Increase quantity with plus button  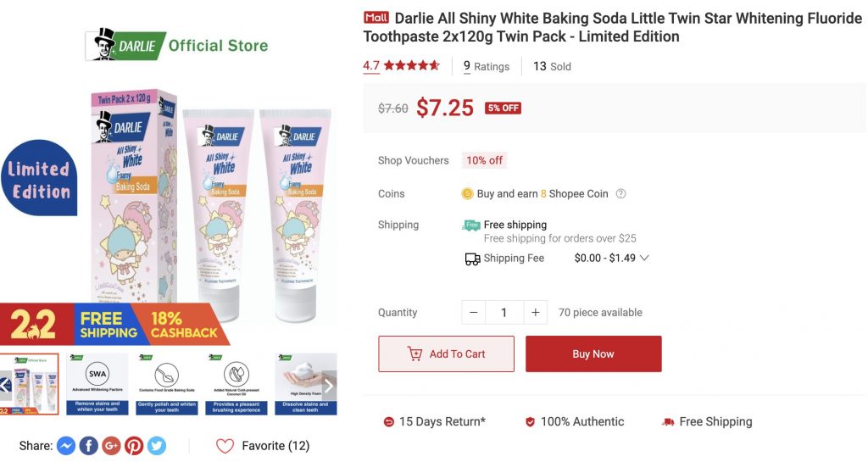pos(535,313)
